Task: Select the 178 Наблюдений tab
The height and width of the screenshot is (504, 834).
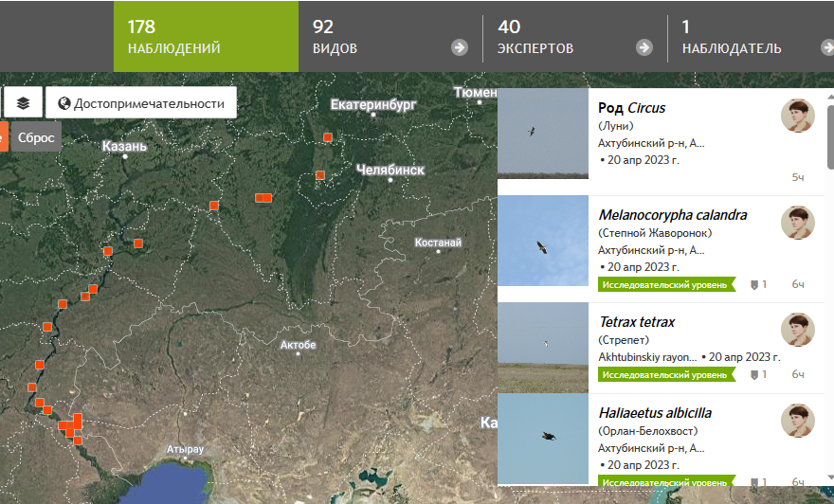Action: [206, 37]
